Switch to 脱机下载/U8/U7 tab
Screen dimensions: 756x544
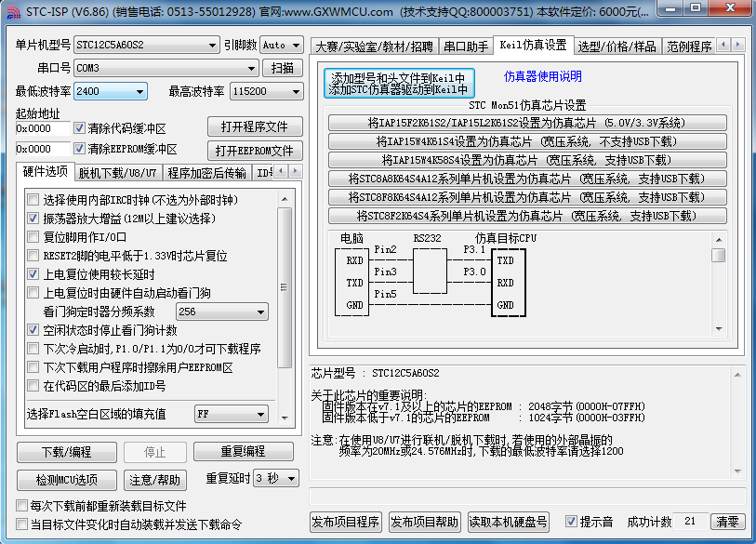coord(118,173)
